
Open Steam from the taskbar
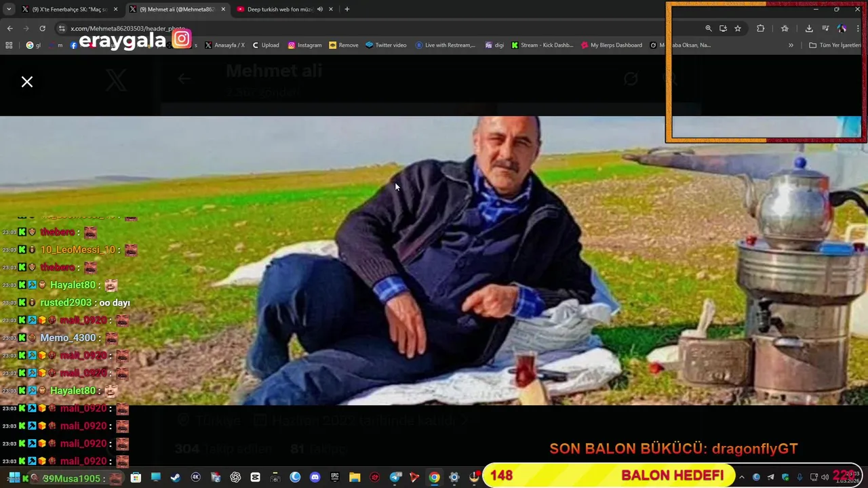tap(176, 478)
